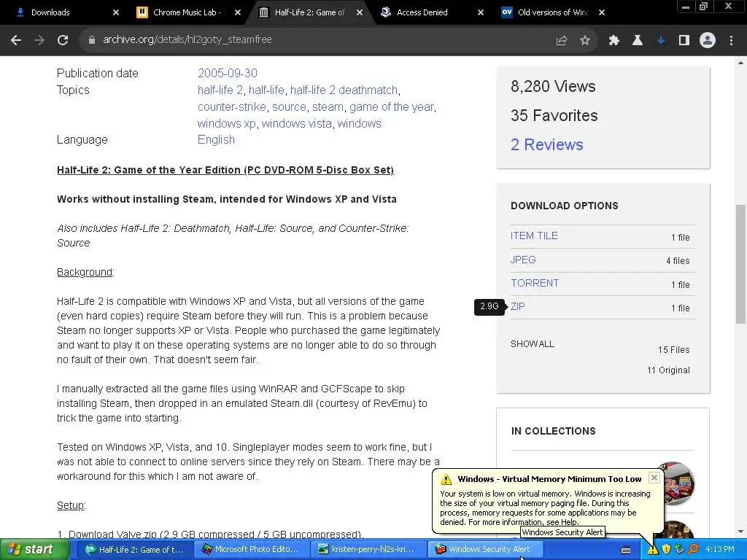Click the page vertical scrollbar thumb
This screenshot has width=747, height=560.
740,264
